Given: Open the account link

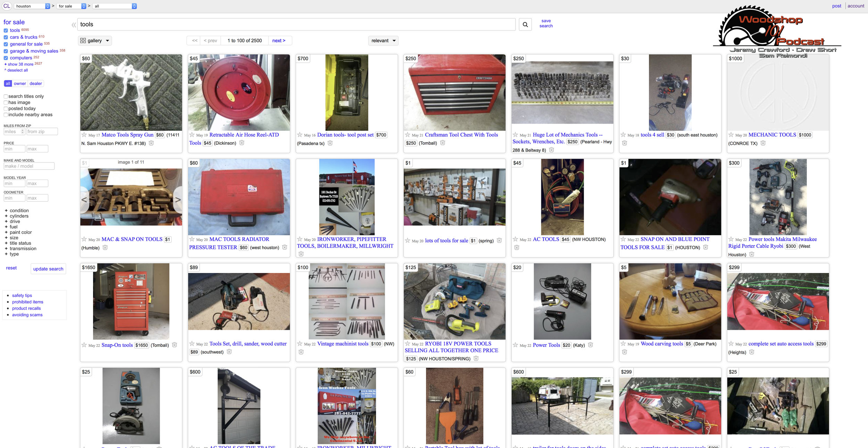Looking at the screenshot, I should click(856, 6).
